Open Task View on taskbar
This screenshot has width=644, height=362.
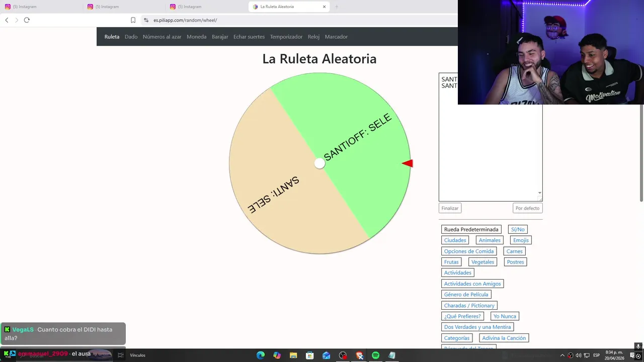(x=121, y=355)
